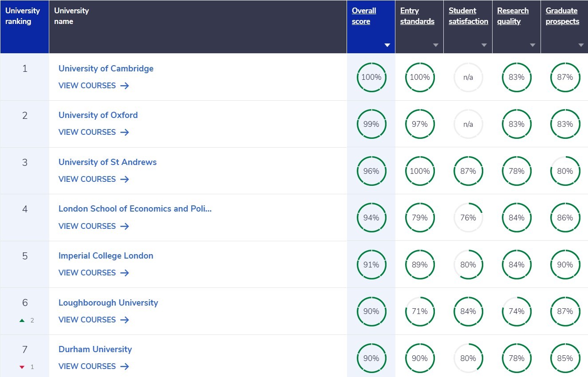588x377 pixels.
Task: Click LSE 76% student satisfaction circle
Action: click(468, 218)
